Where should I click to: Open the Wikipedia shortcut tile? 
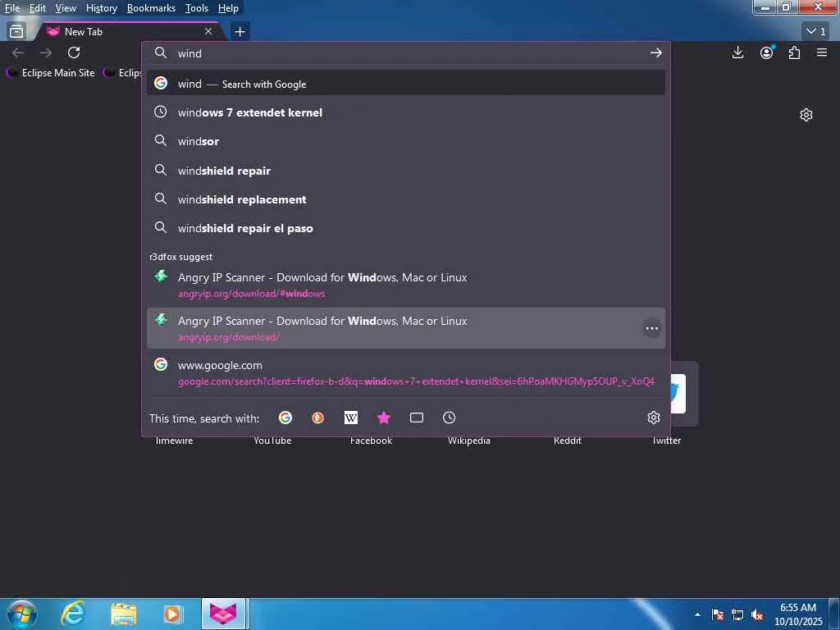pyautogui.click(x=468, y=441)
